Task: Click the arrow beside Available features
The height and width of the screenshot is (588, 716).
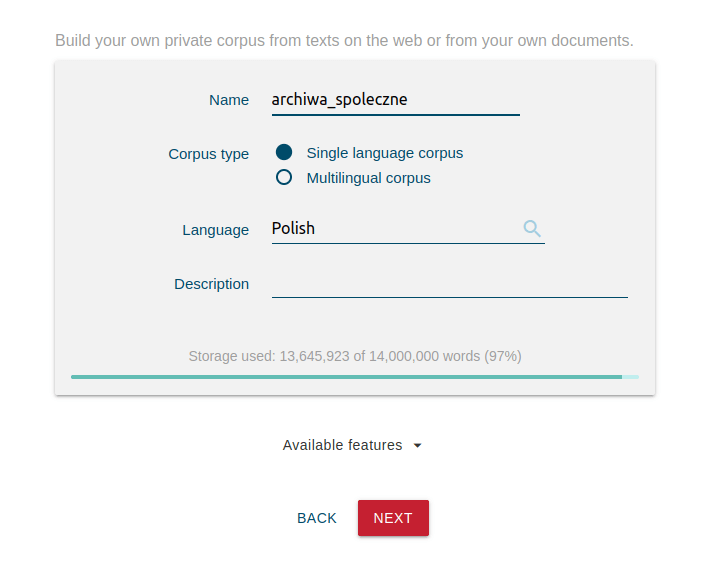Action: pyautogui.click(x=417, y=445)
